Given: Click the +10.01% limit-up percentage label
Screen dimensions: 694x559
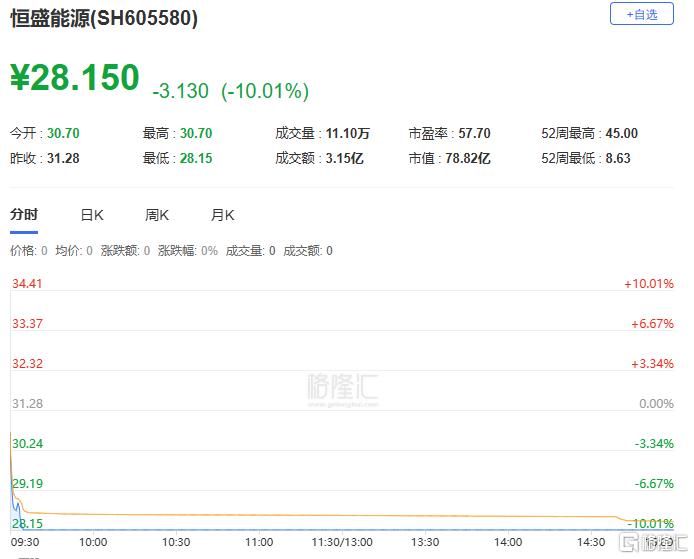Looking at the screenshot, I should point(648,284).
